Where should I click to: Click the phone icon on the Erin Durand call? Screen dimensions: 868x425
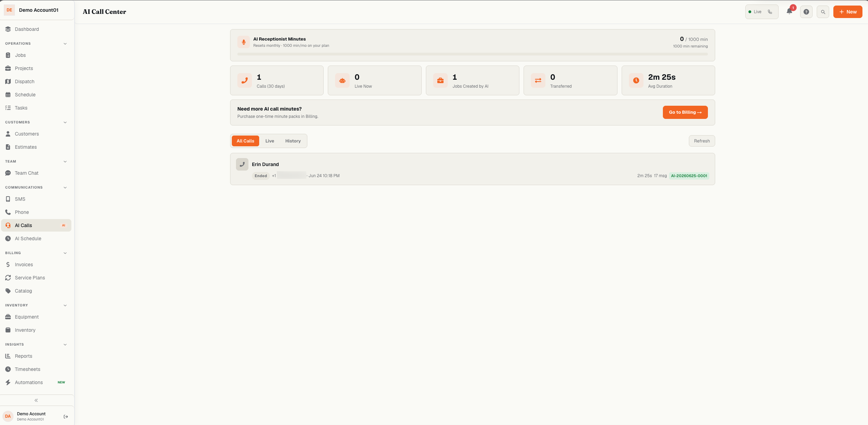click(x=242, y=164)
